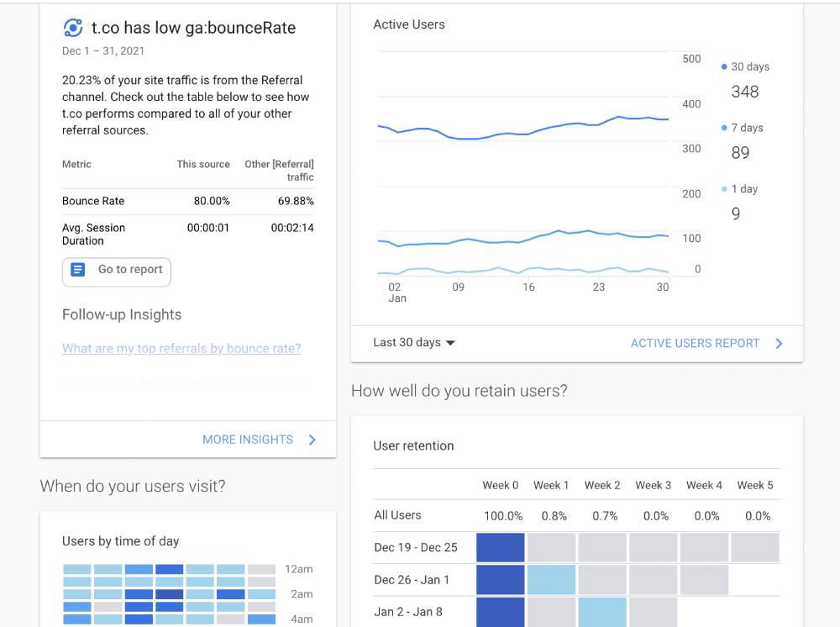Click Jan 2 - Jan 8 Week 2 retention cell
The width and height of the screenshot is (840, 627).
(x=602, y=612)
